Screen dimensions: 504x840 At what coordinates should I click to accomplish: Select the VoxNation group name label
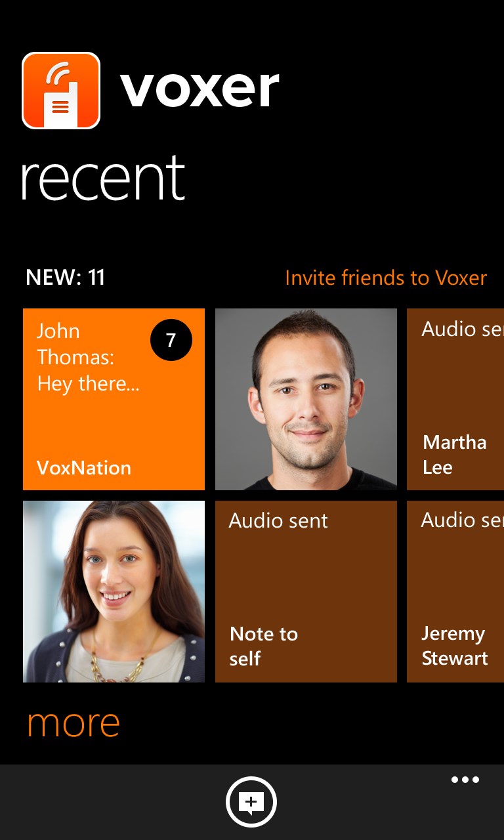coord(84,468)
